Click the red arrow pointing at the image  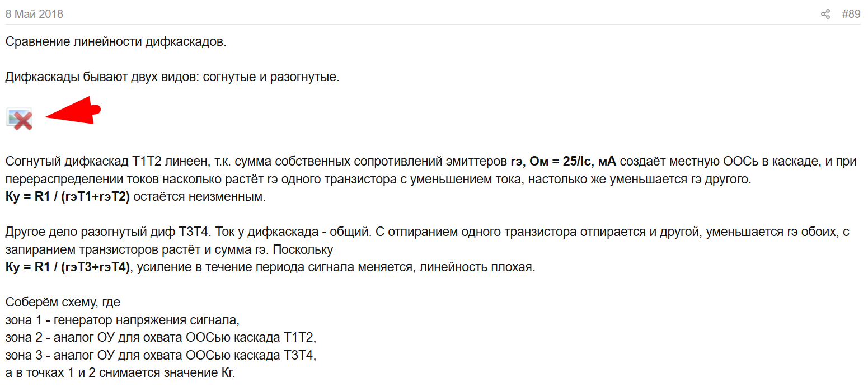point(73,112)
